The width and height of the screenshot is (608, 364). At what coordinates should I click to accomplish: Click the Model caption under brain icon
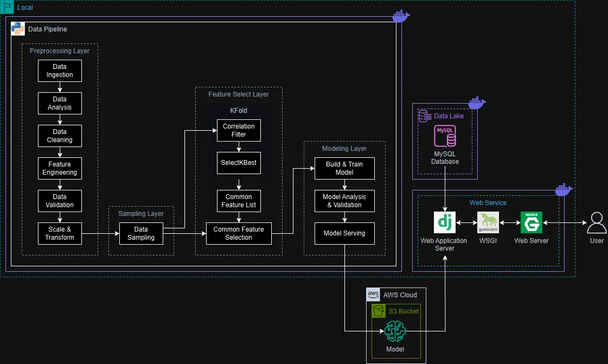[x=395, y=349]
